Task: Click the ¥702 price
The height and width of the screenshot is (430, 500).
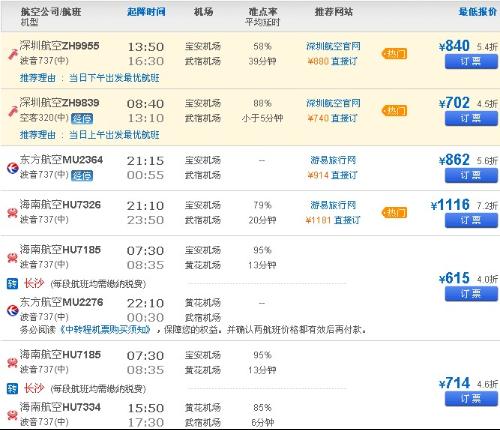Action: [454, 103]
